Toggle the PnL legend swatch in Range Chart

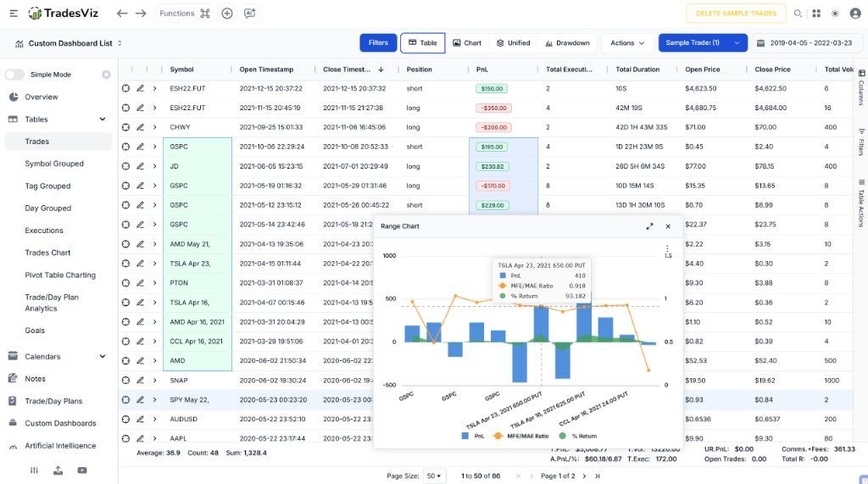point(465,436)
